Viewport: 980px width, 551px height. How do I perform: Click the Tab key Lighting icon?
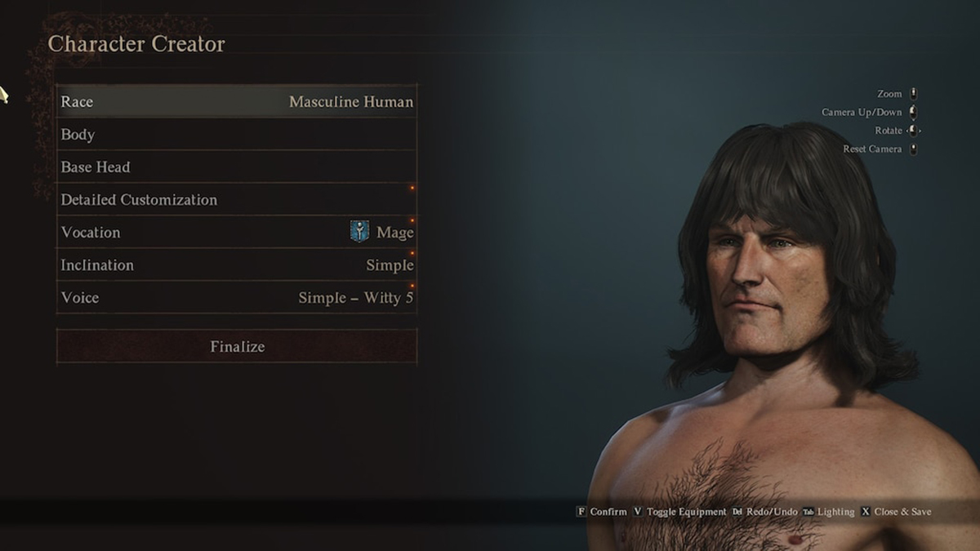(x=808, y=512)
